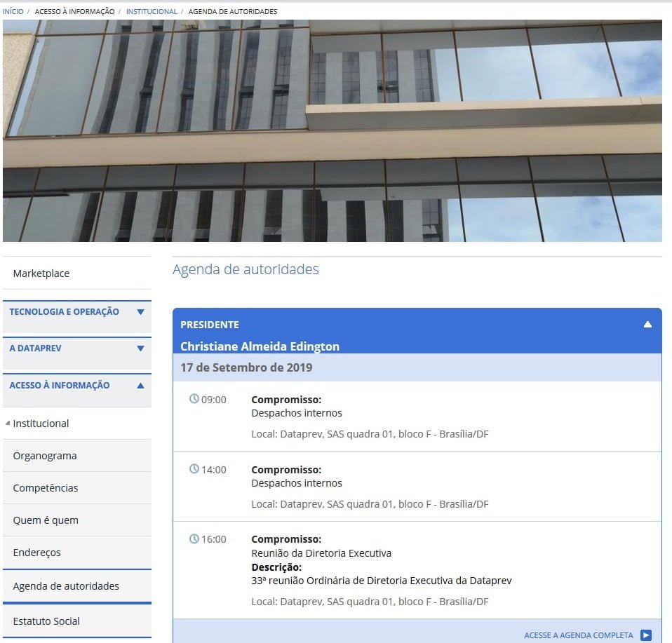Click the 16:00 time entry
Viewport: 672px width, 643px height.
[x=213, y=539]
